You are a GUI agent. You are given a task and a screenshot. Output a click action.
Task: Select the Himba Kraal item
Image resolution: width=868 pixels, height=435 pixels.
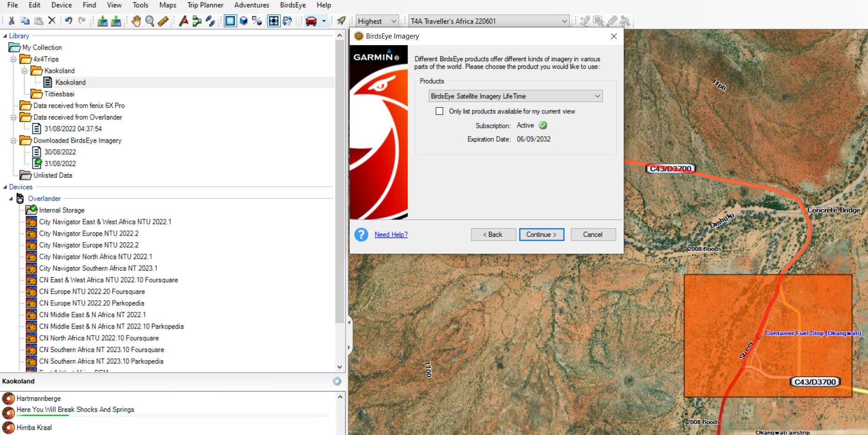[34, 428]
